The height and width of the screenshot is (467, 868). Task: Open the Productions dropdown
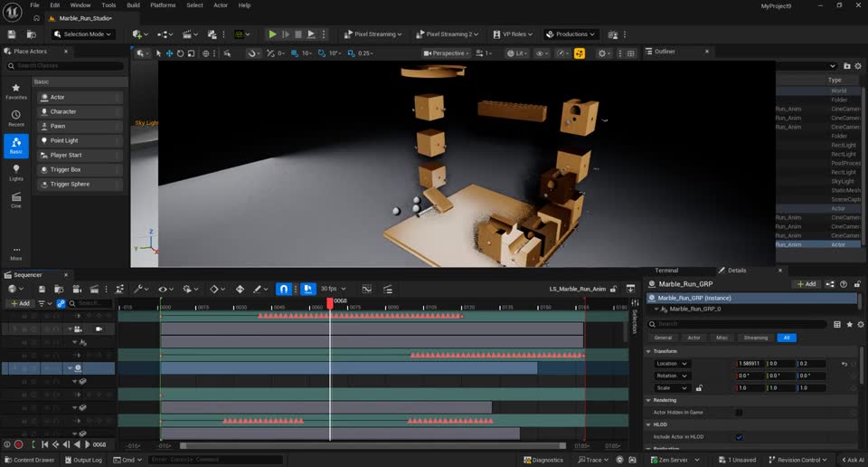(571, 34)
